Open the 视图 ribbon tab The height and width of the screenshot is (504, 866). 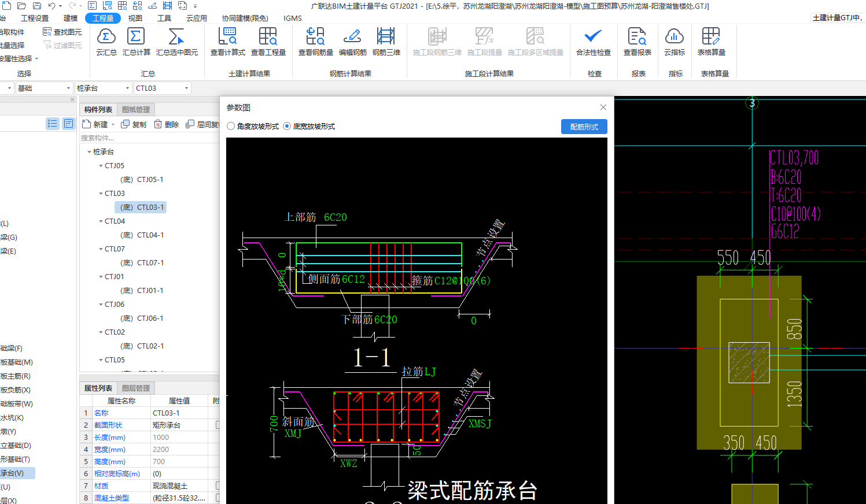pyautogui.click(x=135, y=18)
